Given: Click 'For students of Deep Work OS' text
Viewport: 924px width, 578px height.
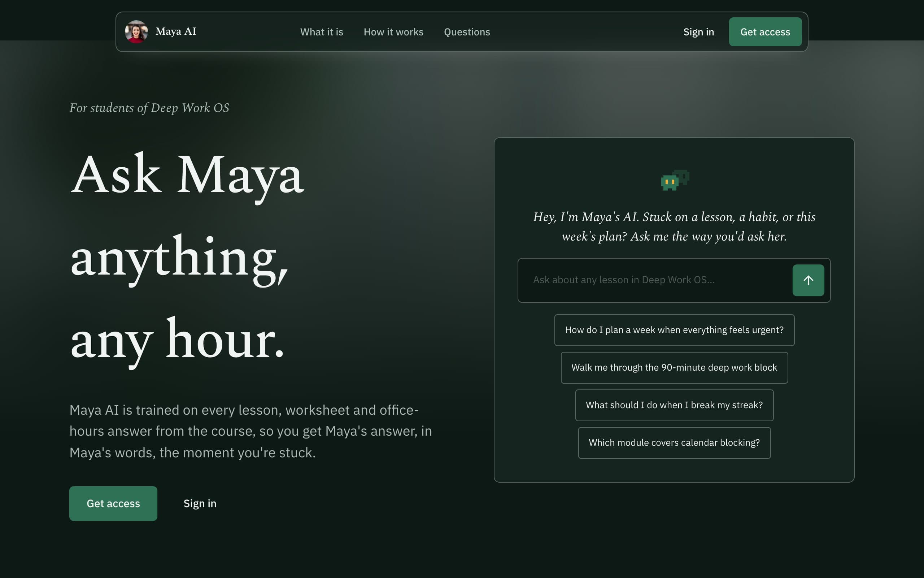Looking at the screenshot, I should click(x=149, y=108).
